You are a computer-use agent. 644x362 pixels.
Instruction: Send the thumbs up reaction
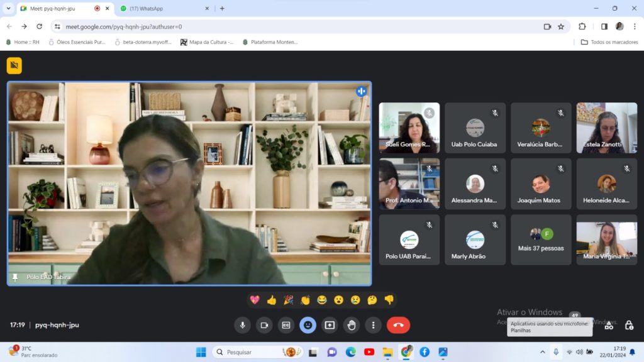[x=272, y=300]
